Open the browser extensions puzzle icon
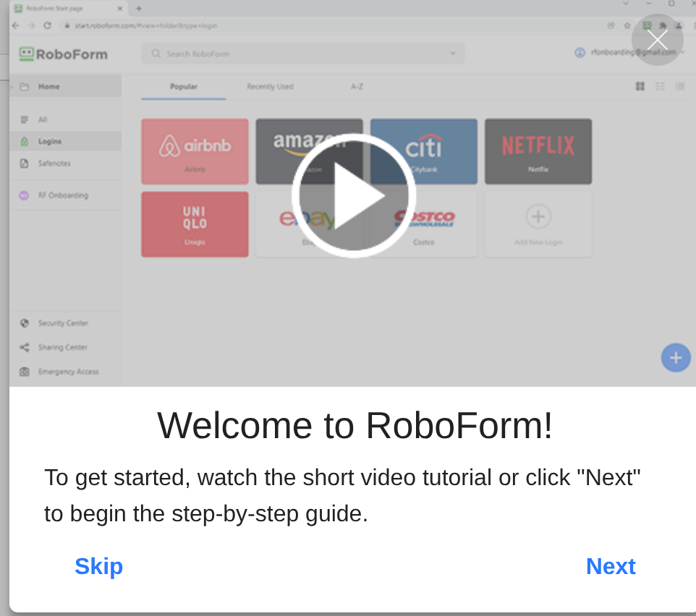696x616 pixels. tap(663, 26)
